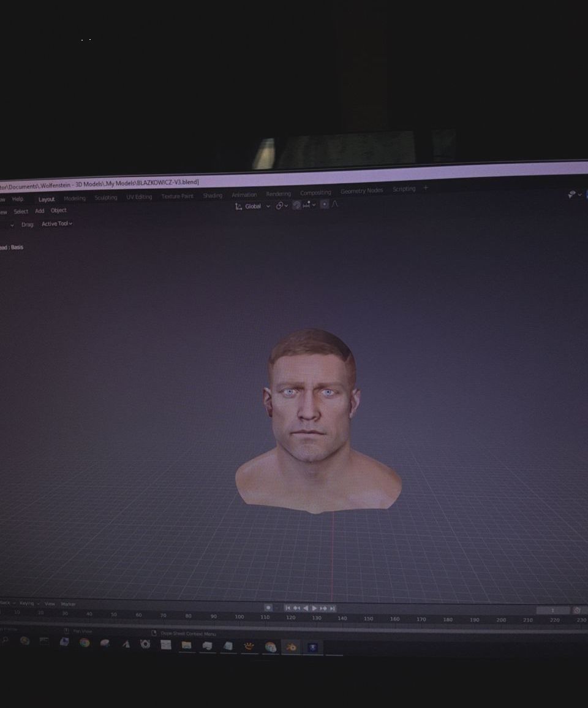The width and height of the screenshot is (588, 708).
Task: Switch to Geometry Nodes workspace tab
Action: (x=361, y=191)
